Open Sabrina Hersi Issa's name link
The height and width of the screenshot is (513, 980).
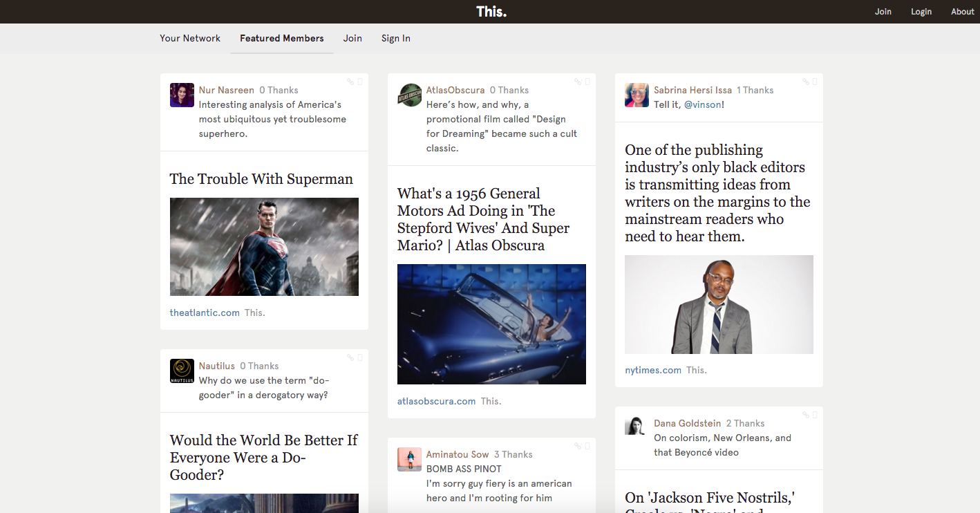[692, 91]
